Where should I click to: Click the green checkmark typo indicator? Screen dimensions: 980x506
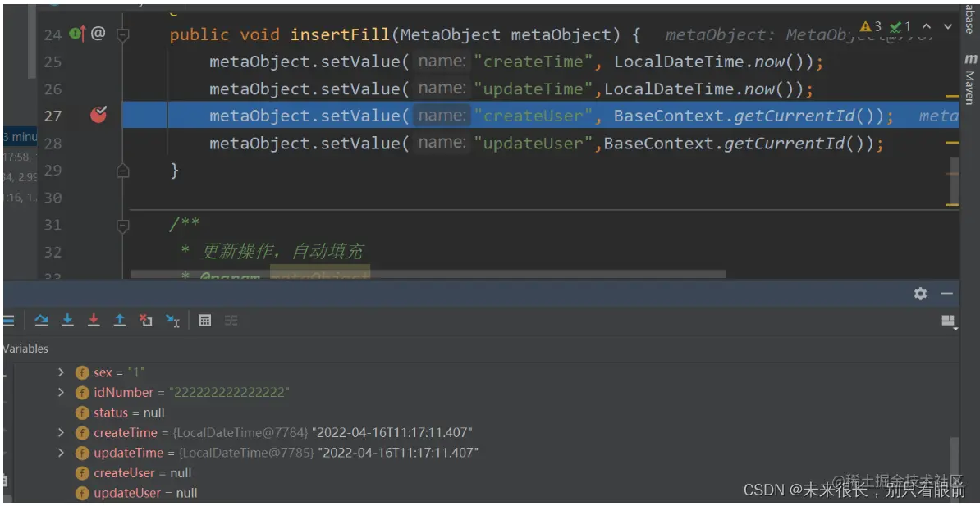click(x=900, y=26)
